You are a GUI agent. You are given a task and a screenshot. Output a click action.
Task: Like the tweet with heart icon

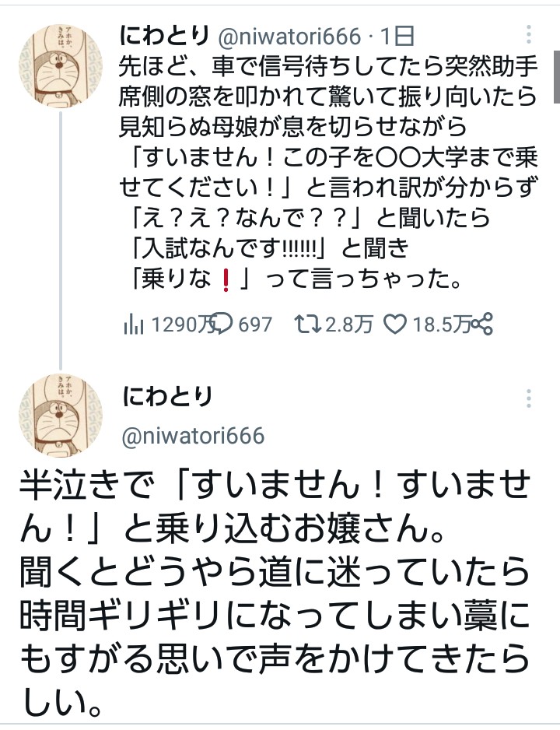(x=395, y=324)
